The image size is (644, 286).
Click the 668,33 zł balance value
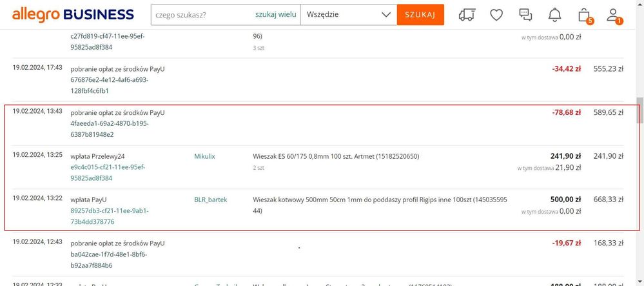tap(609, 199)
